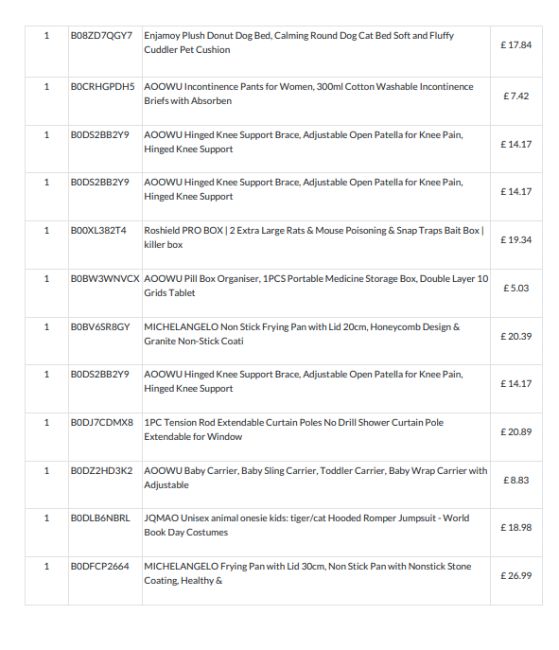Click ASIN code B00XL382T4
The height and width of the screenshot is (650, 559).
tap(98, 230)
